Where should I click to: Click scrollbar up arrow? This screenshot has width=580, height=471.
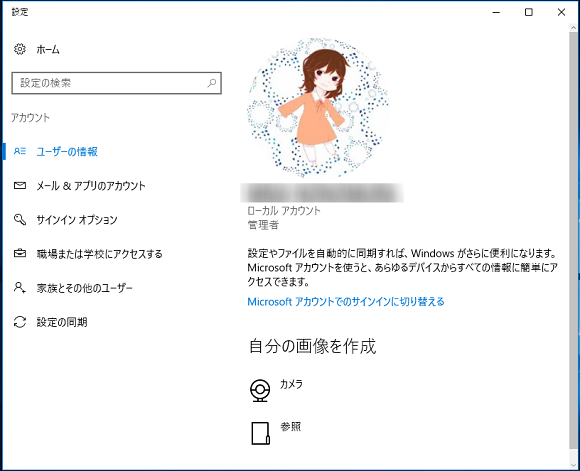574,28
